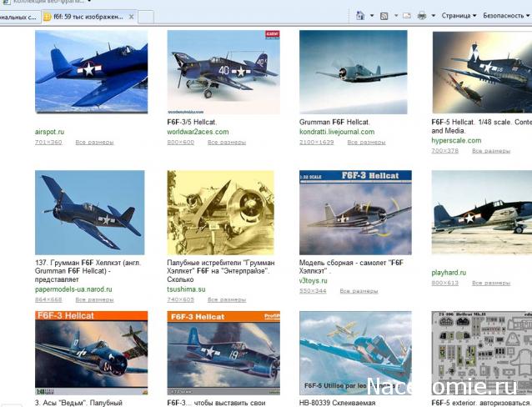Click 'Все размеры' under kondratti.livejournal.com result
The width and height of the screenshot is (532, 407).
tap(359, 143)
